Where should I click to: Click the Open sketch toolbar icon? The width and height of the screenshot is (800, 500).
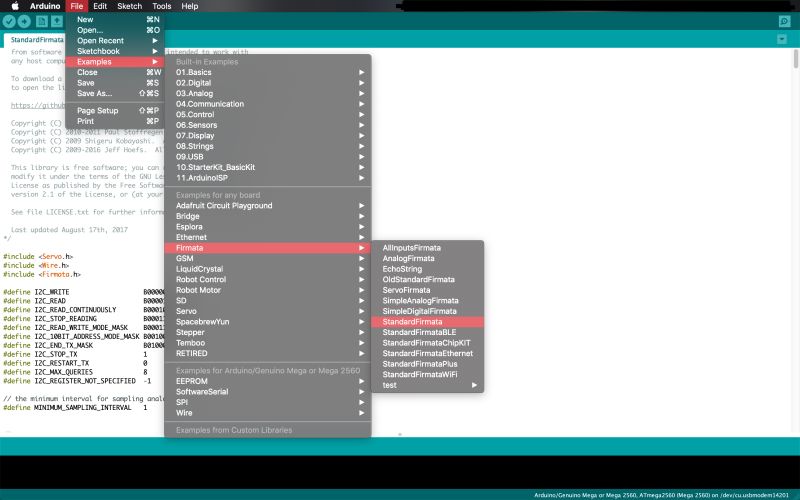57,21
